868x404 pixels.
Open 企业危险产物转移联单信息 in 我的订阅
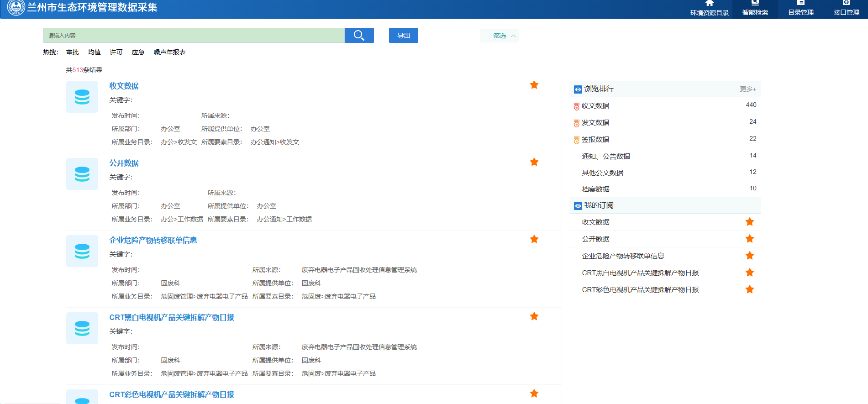[x=623, y=256]
